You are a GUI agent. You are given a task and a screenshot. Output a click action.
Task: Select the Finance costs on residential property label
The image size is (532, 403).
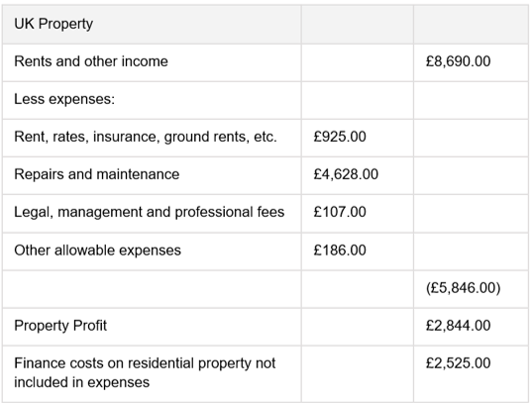[145, 373]
